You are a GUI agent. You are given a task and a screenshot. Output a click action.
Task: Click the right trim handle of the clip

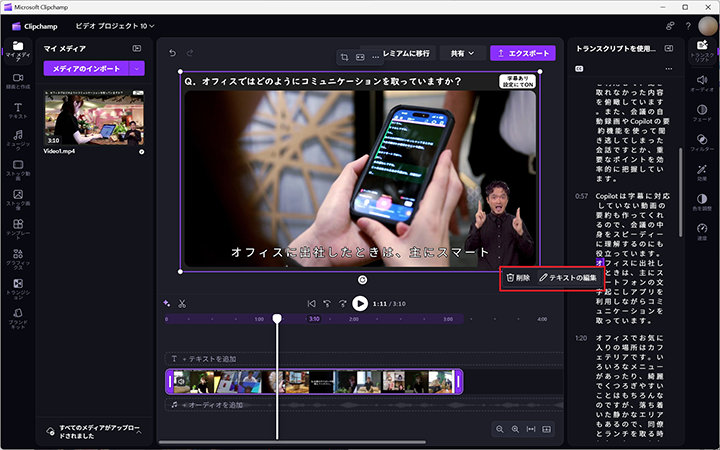coord(458,382)
